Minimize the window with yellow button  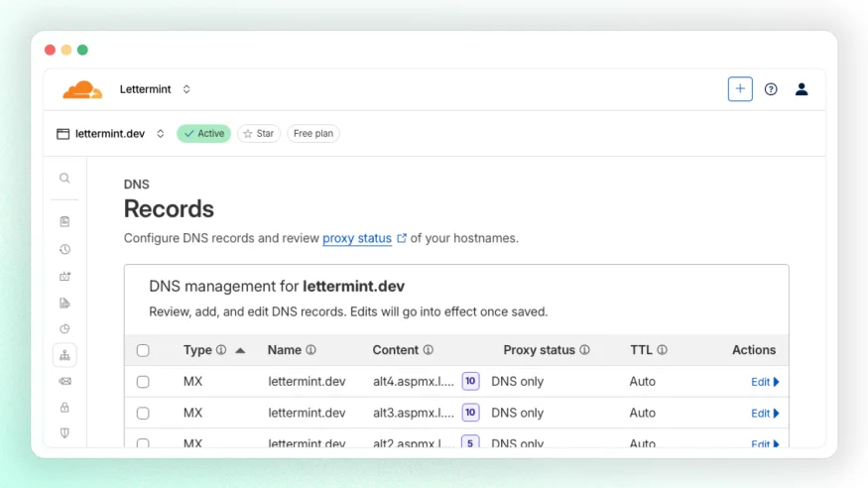[x=66, y=51]
